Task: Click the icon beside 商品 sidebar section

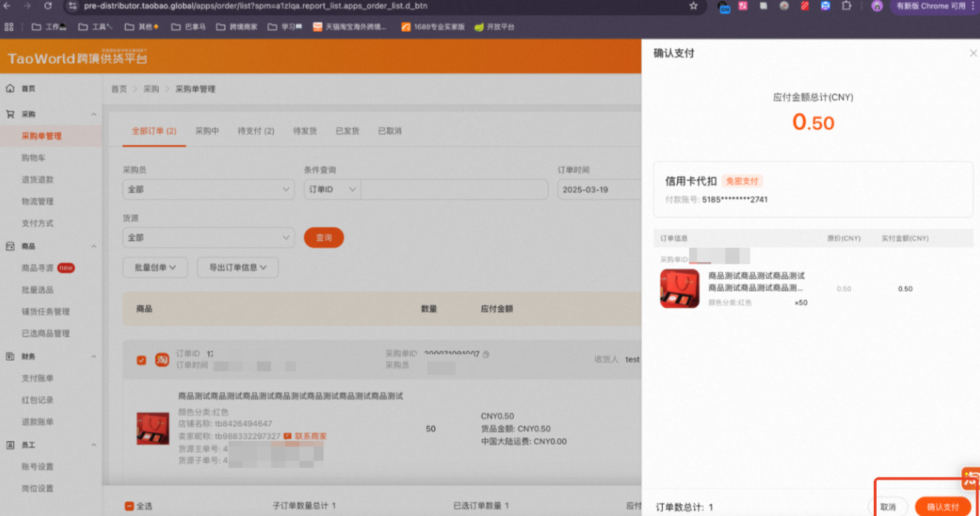Action: [x=10, y=246]
